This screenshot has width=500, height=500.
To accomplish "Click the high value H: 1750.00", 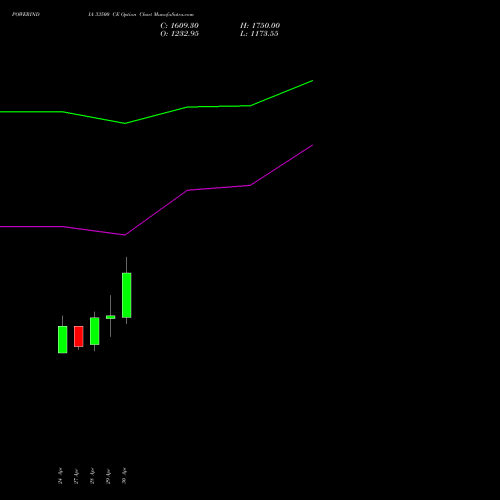I will pyautogui.click(x=260, y=26).
